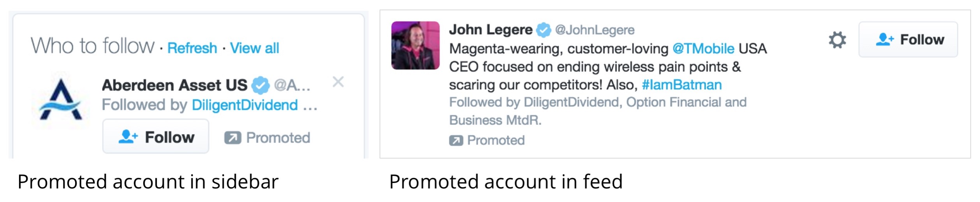Click the Promoted arrow icon in sidebar
980x202 pixels.
click(x=232, y=138)
